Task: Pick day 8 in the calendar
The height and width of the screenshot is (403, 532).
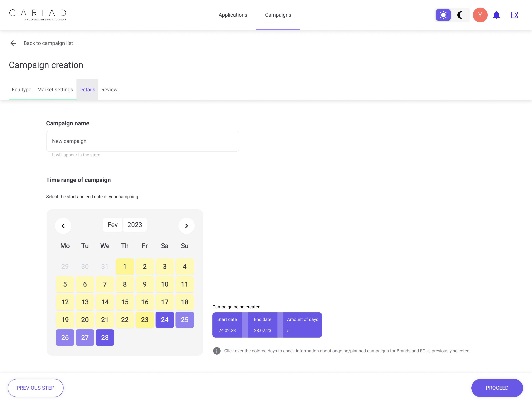Action: pos(125,284)
